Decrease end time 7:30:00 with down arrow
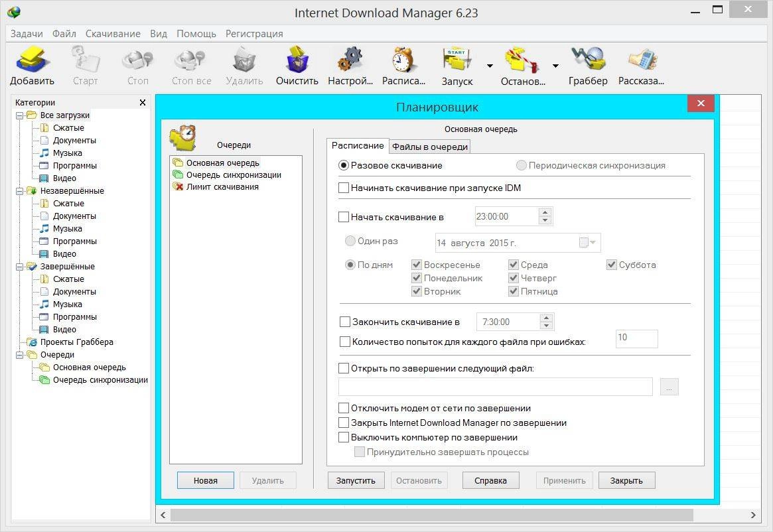773x532 pixels. point(546,326)
